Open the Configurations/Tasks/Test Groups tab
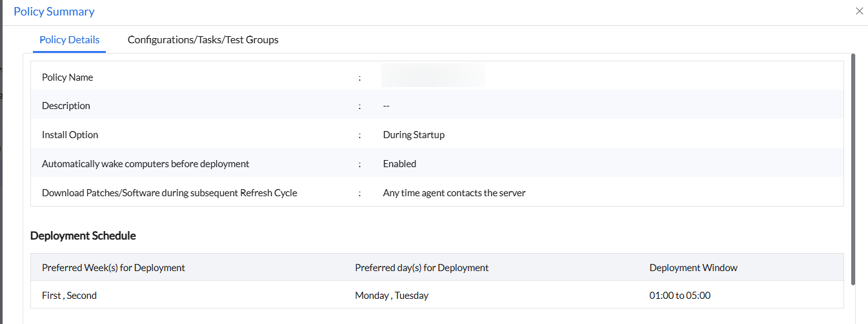The image size is (868, 324). pos(203,40)
